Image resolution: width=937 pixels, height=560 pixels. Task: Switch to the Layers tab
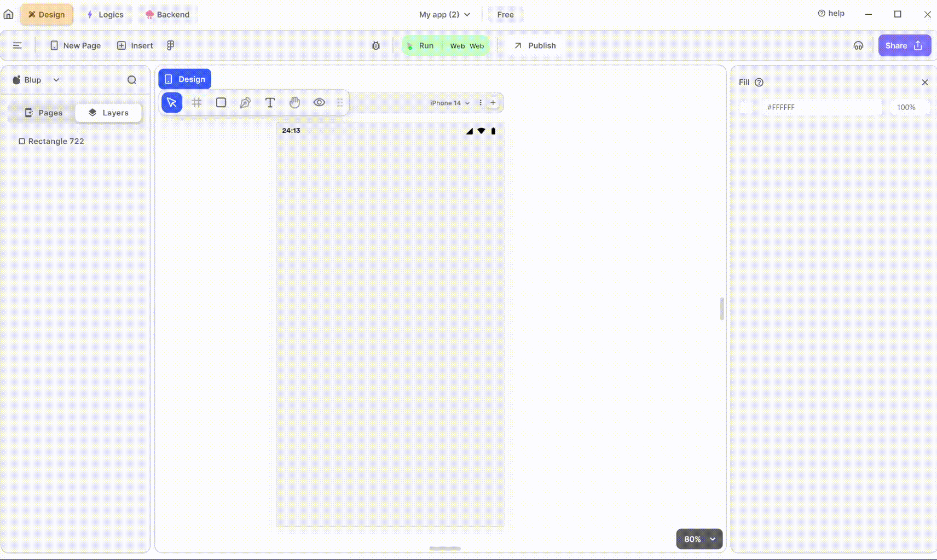coord(108,112)
